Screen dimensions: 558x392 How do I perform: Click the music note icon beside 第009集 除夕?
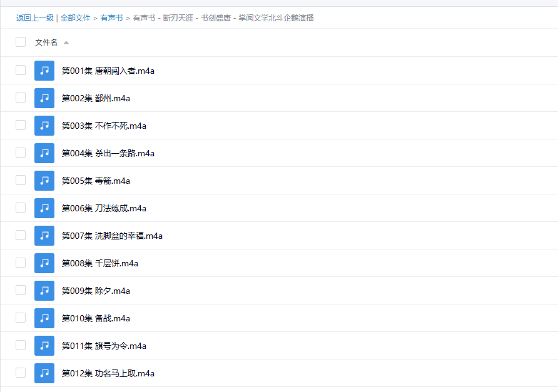tap(44, 290)
